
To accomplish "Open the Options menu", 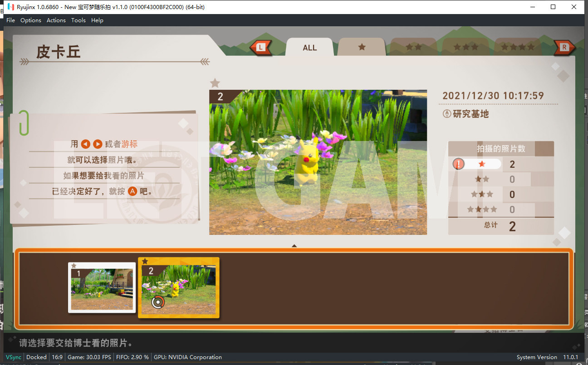I will (31, 20).
